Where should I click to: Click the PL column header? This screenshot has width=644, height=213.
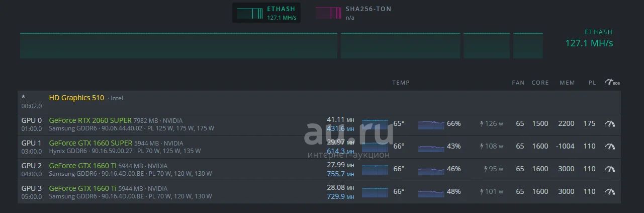coord(592,83)
